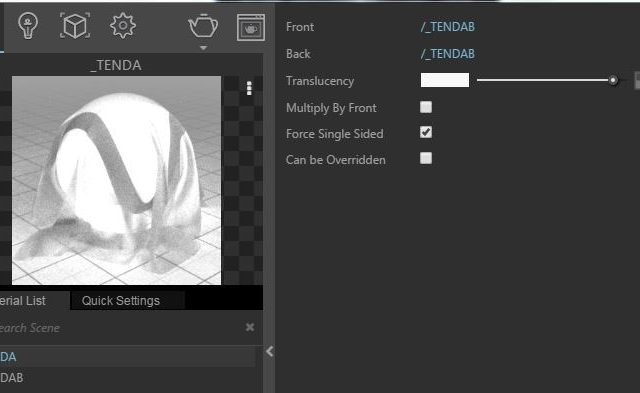Select the _TENDAB material in the list
This screenshot has width=640, height=393.
point(128,378)
